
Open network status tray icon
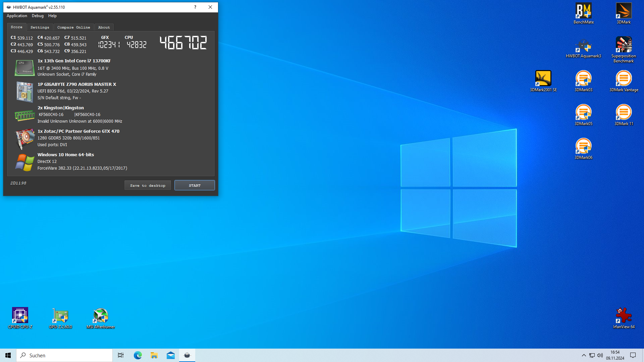click(592, 355)
